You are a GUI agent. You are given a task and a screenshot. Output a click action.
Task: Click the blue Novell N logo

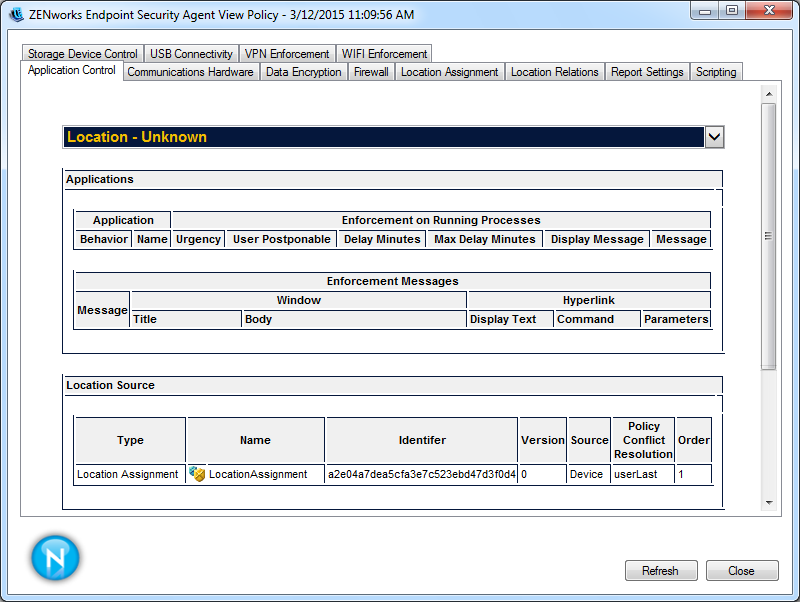(x=55, y=558)
